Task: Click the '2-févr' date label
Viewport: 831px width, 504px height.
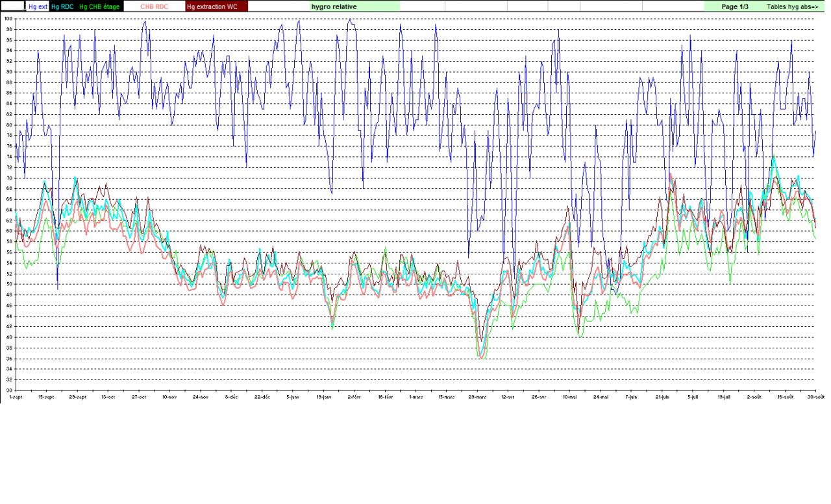Action: pos(354,396)
